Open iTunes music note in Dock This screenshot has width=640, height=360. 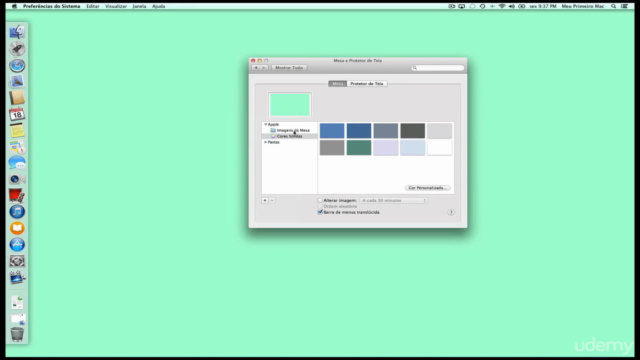coord(17,212)
